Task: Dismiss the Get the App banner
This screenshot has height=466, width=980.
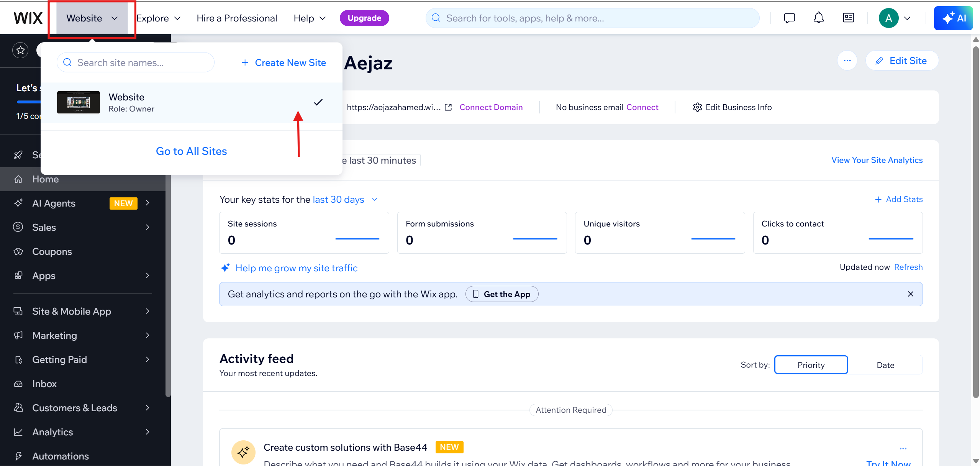Action: pos(911,294)
